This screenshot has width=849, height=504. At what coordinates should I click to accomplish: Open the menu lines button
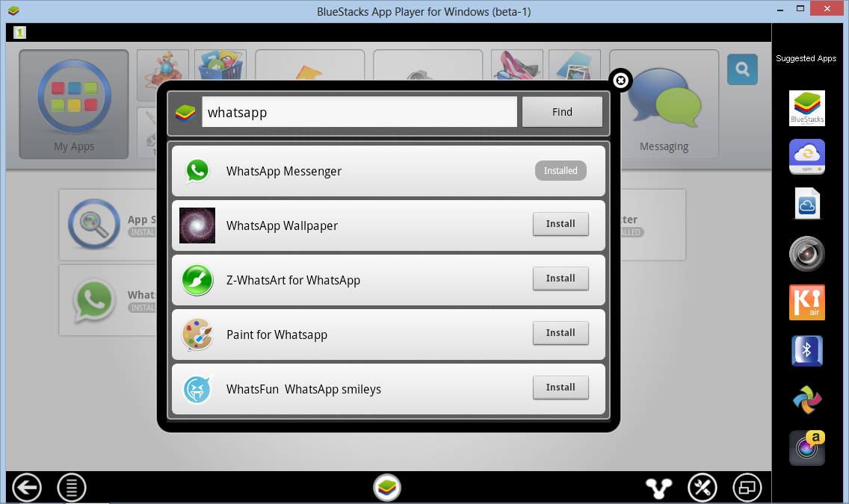72,488
